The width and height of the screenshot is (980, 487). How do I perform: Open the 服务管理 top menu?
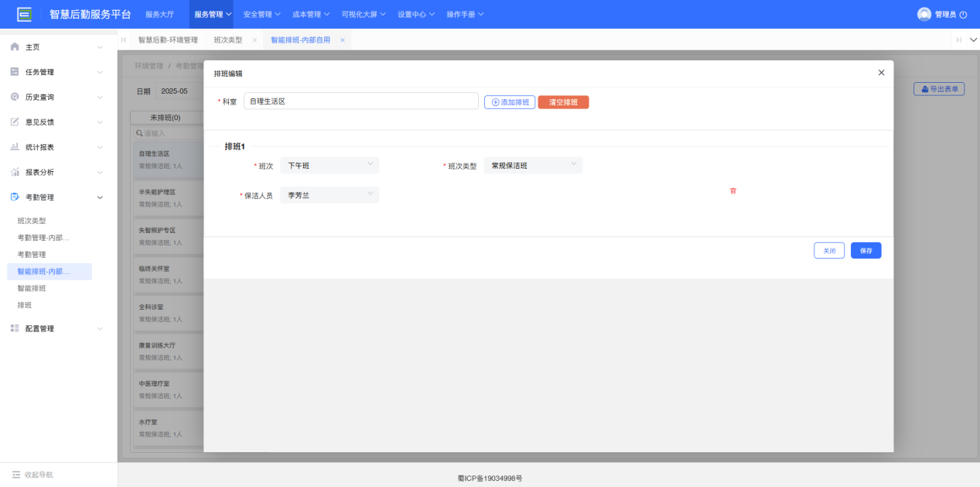213,15
